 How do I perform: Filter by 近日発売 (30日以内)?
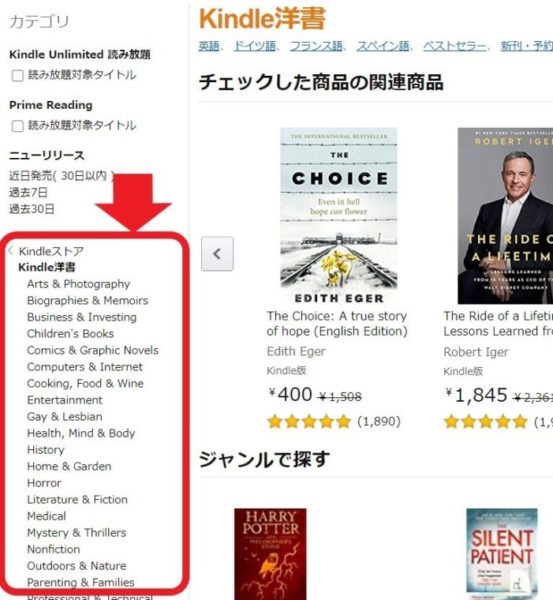tap(61, 176)
